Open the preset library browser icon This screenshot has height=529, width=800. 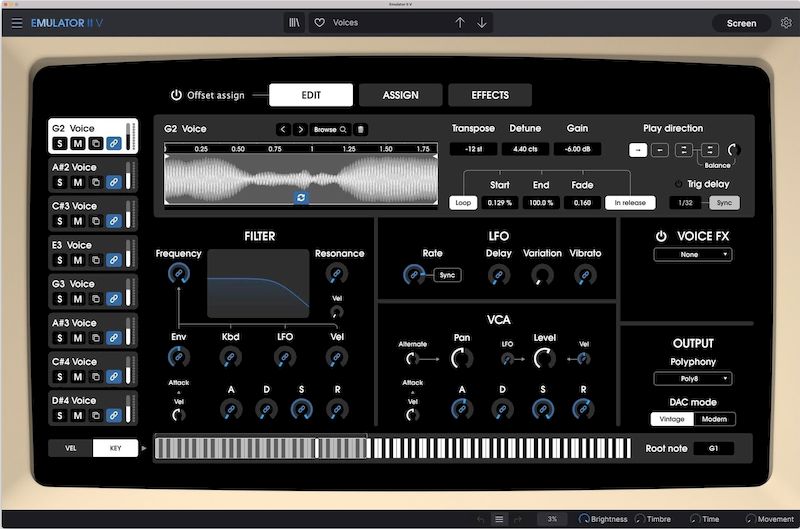(294, 22)
